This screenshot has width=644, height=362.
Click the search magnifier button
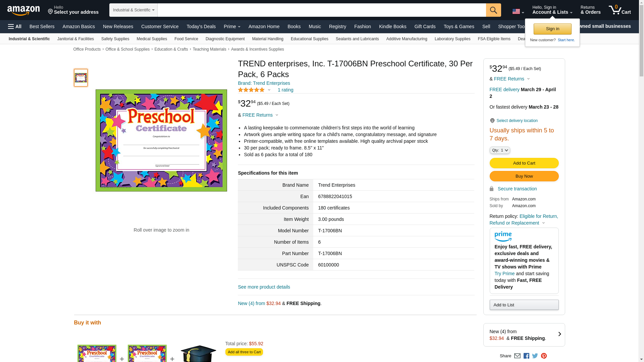(x=493, y=10)
